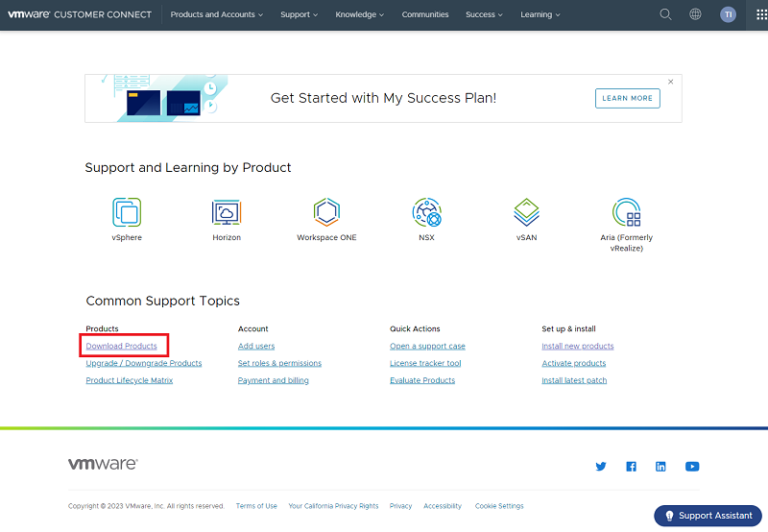This screenshot has width=768, height=532.
Task: Visit VMware YouTube channel
Action: click(692, 467)
